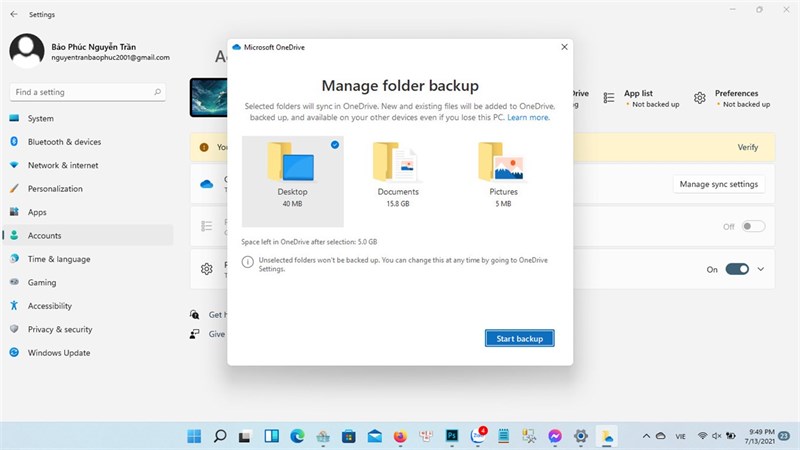
Task: Click the App list icon
Action: (609, 98)
